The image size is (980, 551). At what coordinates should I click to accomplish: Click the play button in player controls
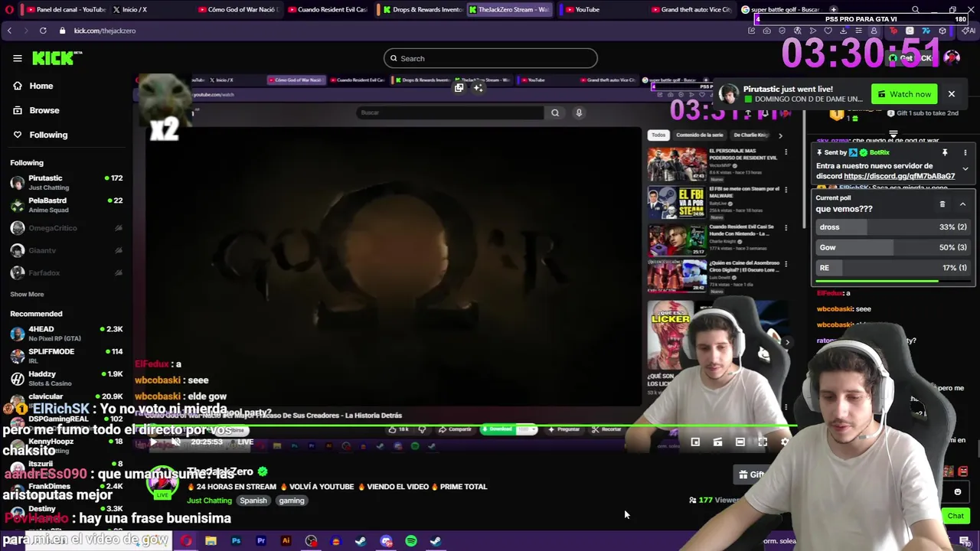[152, 442]
